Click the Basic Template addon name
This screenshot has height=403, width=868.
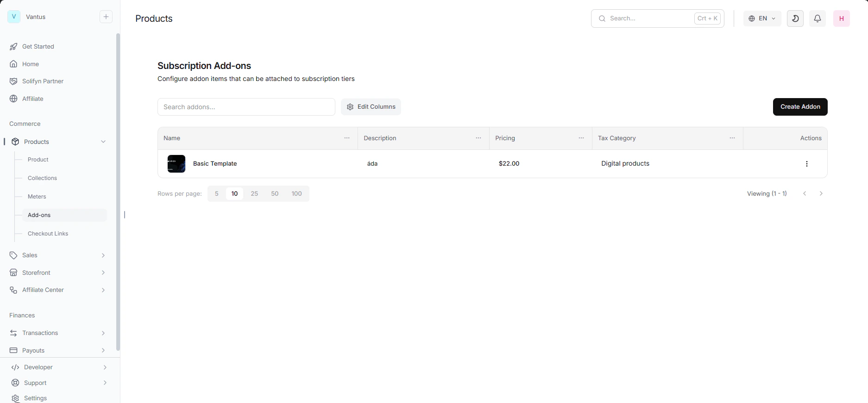pyautogui.click(x=215, y=164)
